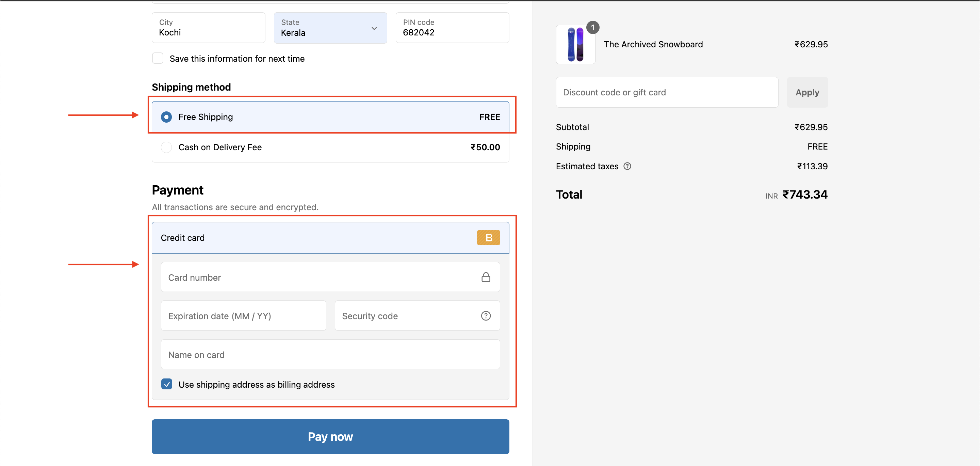Click the Security code input field
Screen dimensions: 980x466
coord(407,316)
